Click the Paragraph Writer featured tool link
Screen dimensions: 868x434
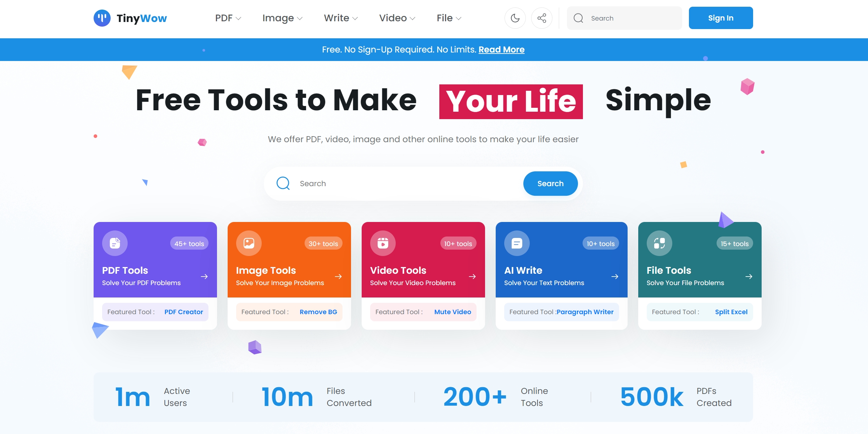tap(585, 311)
